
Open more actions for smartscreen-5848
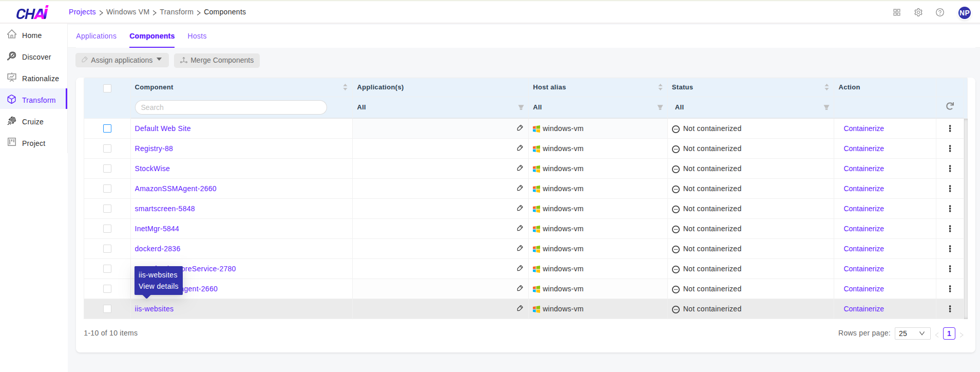(x=950, y=209)
